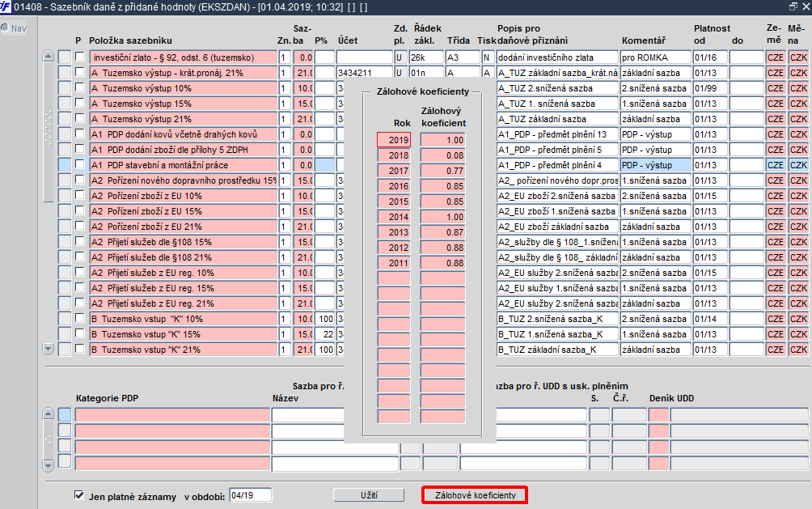Select A1 PDP stavební a montážní práce item
Screen dimensions: 812x509
[183, 165]
